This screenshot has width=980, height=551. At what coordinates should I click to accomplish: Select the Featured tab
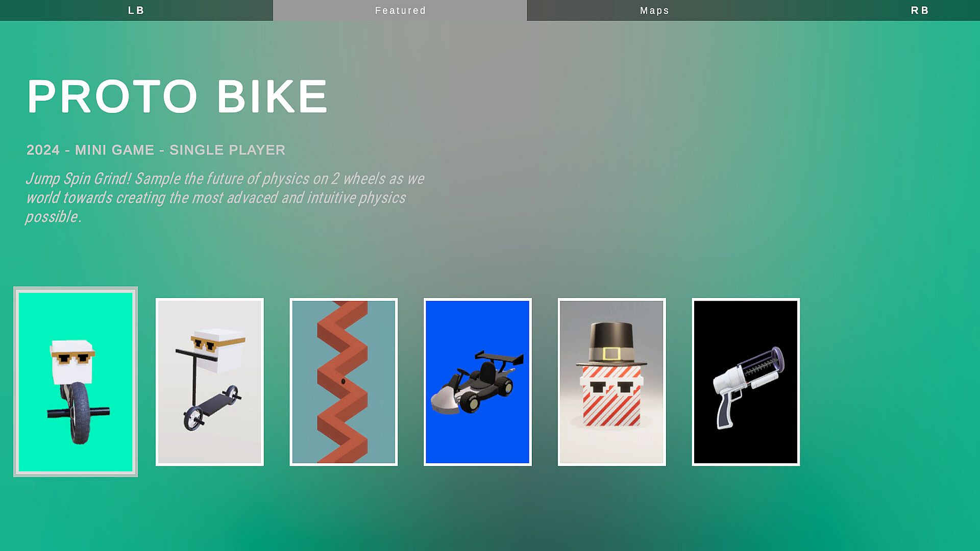[x=400, y=10]
